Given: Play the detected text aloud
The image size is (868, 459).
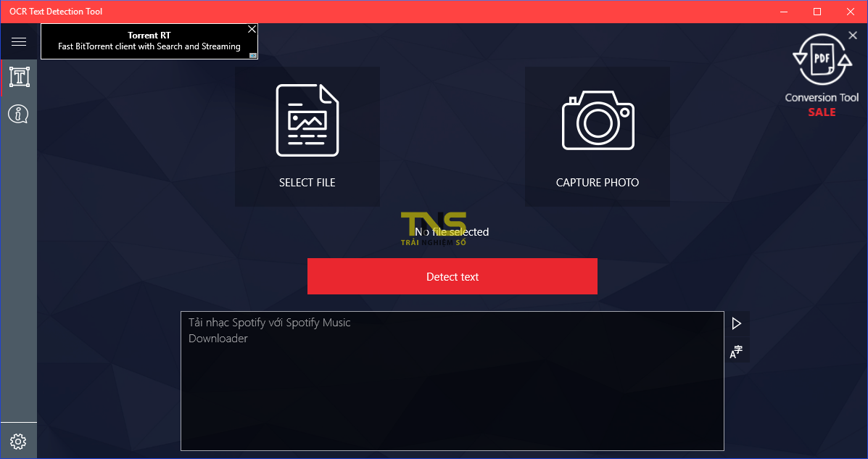Looking at the screenshot, I should (737, 323).
